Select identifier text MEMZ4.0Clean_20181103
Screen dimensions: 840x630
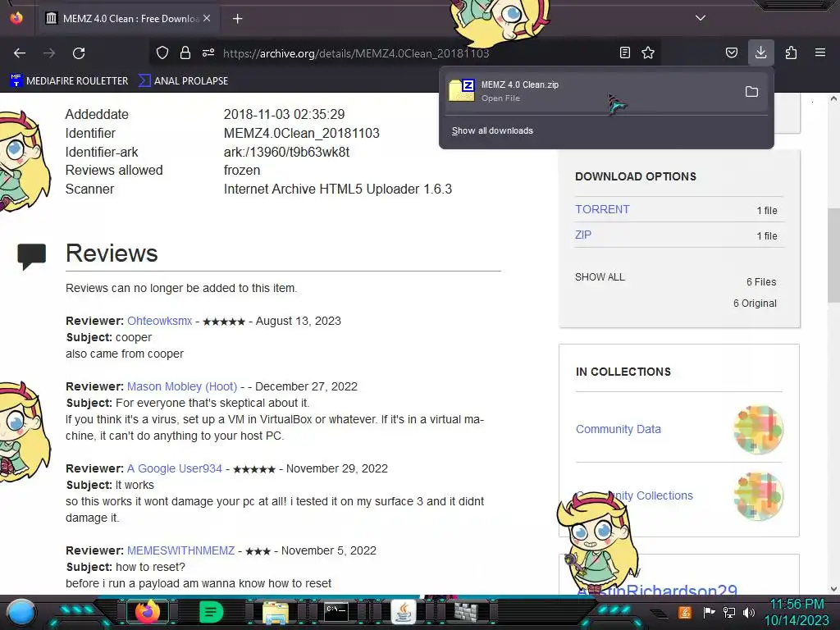(x=302, y=133)
